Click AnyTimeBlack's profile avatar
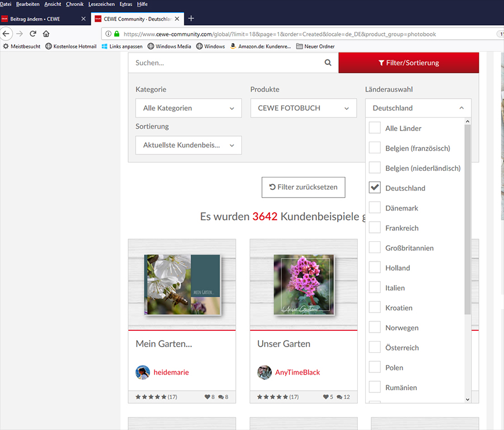The height and width of the screenshot is (430, 504). [x=264, y=372]
